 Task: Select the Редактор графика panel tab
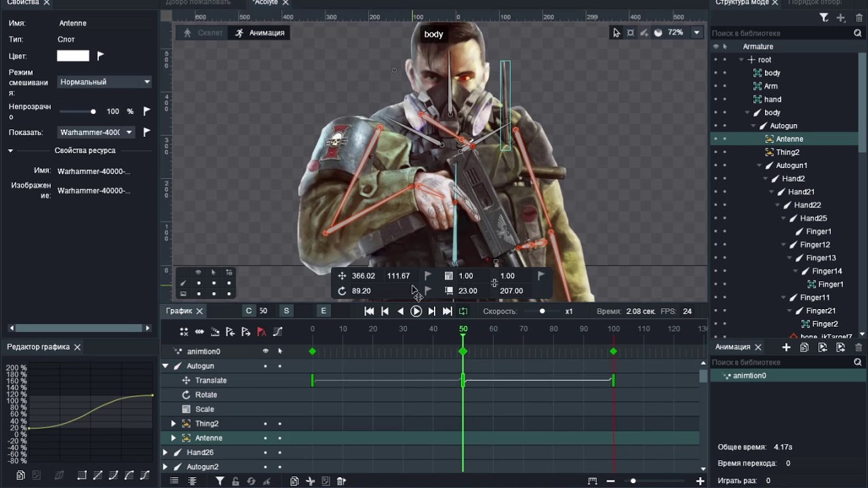(38, 347)
